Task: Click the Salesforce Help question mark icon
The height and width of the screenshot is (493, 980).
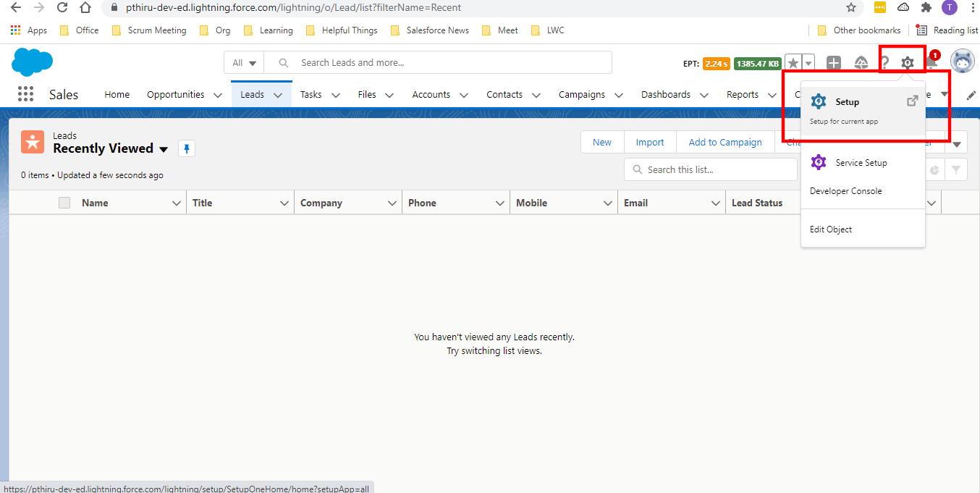Action: 884,62
